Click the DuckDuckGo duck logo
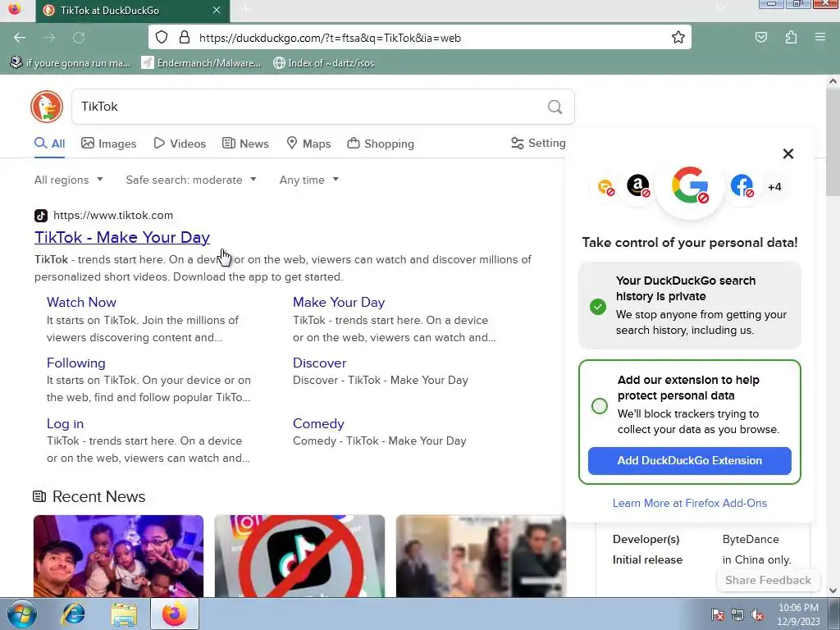The width and height of the screenshot is (840, 630). (47, 107)
